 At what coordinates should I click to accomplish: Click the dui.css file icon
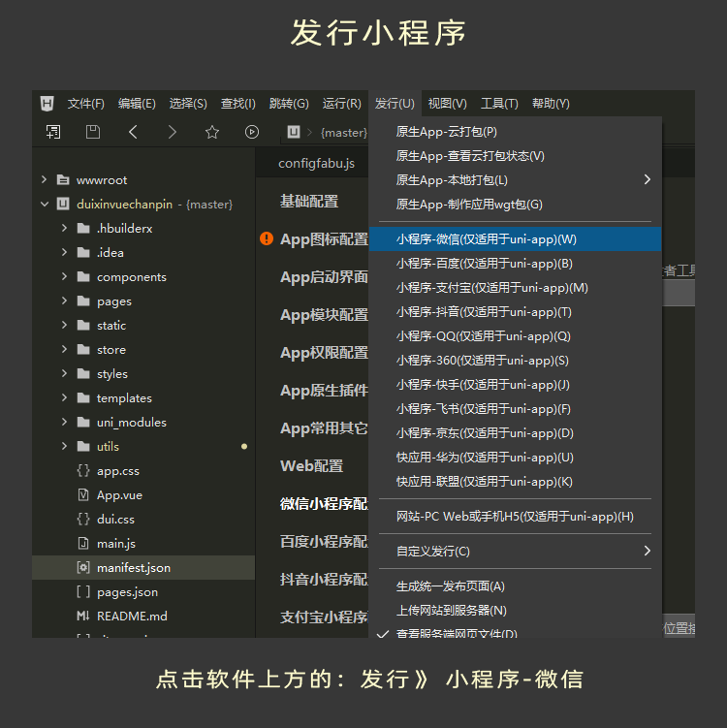tap(83, 519)
